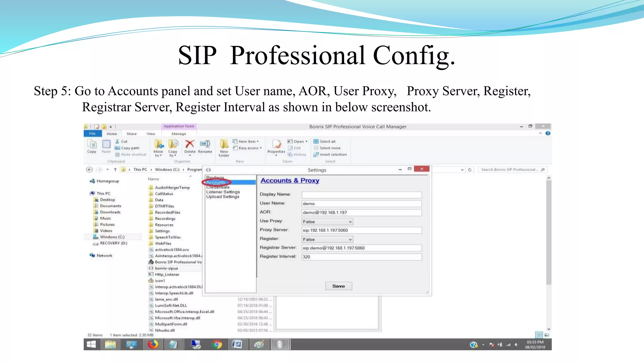This screenshot has width=644, height=362.
Task: Click the Proxy Server input field
Action: (x=362, y=230)
